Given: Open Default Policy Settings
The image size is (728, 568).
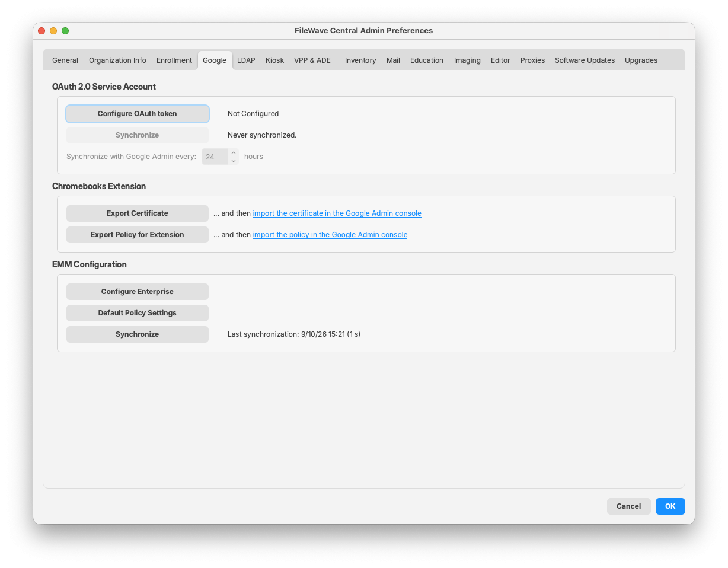Looking at the screenshot, I should [138, 313].
